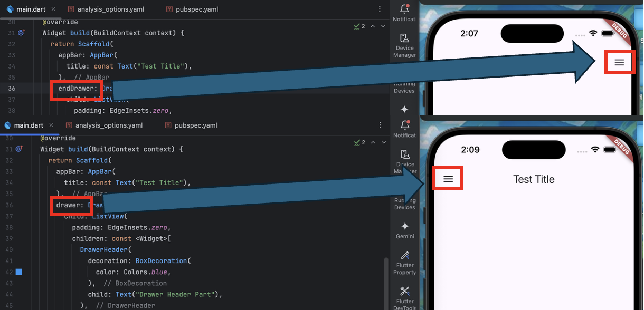
Task: Click the "Test Title" string in lower editor code
Action: pyautogui.click(x=159, y=182)
